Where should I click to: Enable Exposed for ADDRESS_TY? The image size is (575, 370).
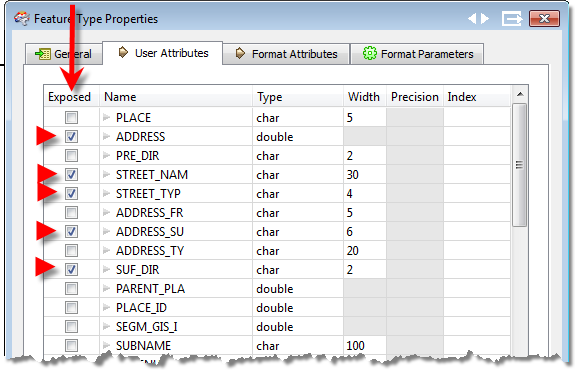click(72, 251)
